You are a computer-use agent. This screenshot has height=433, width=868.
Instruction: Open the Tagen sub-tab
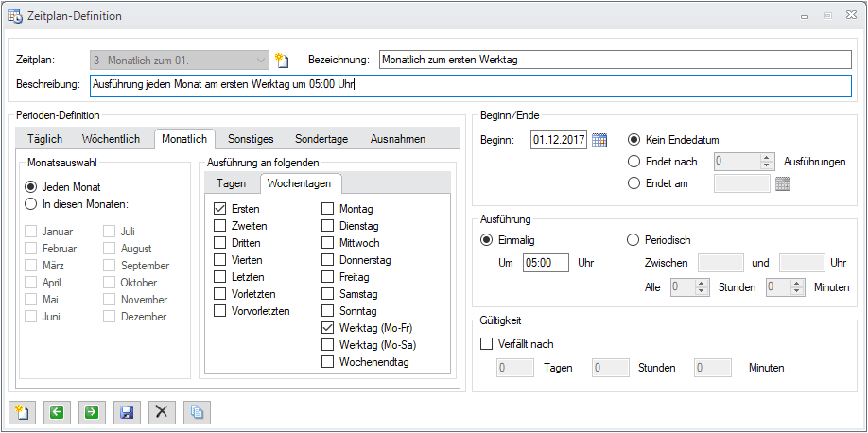point(232,183)
